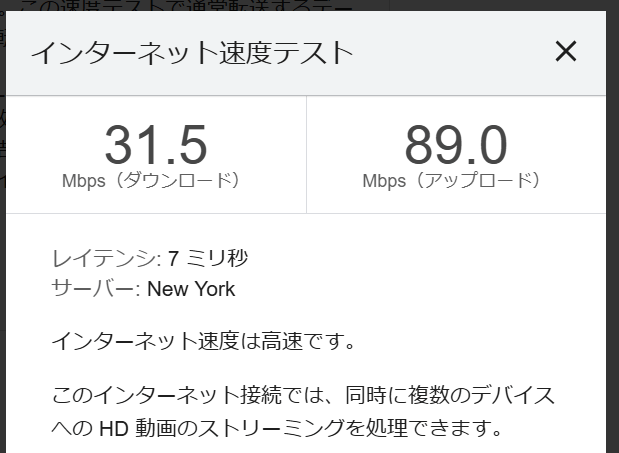The image size is (619, 453).
Task: Click the サーバー label
Action: [96, 289]
